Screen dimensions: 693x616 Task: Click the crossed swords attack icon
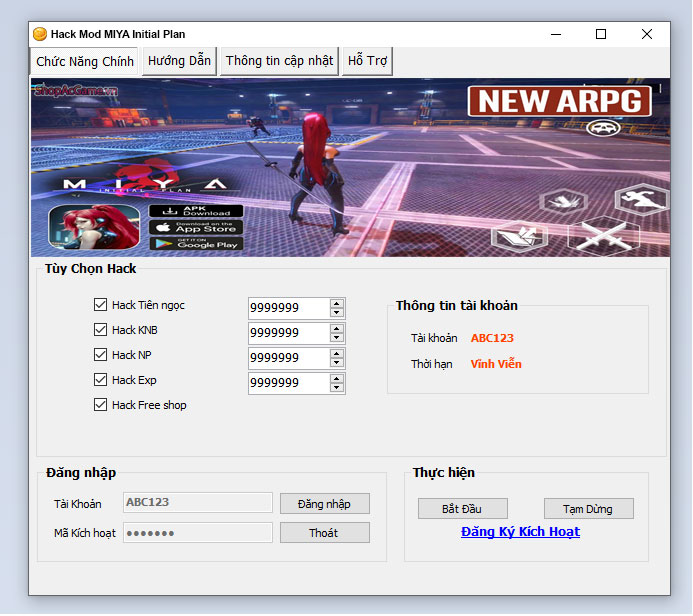tap(603, 234)
